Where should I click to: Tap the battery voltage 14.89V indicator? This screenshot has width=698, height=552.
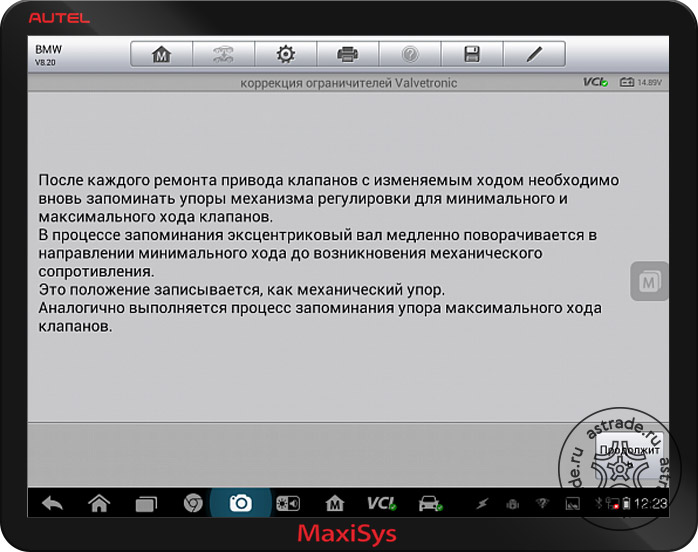(641, 82)
